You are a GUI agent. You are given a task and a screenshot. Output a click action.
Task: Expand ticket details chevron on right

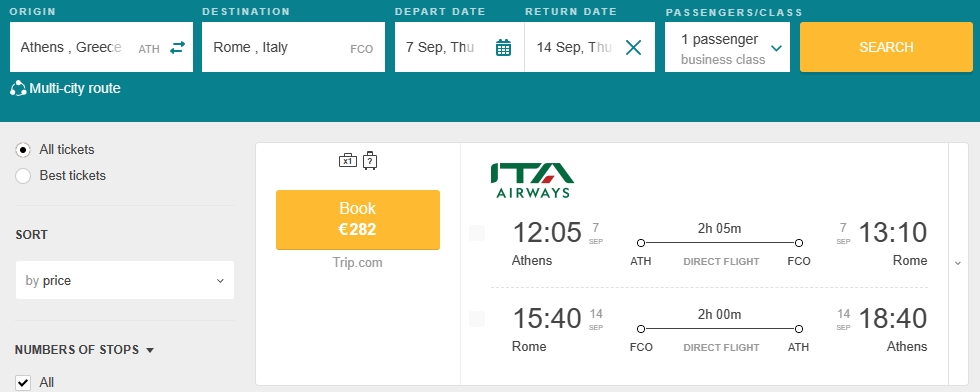[x=958, y=263]
